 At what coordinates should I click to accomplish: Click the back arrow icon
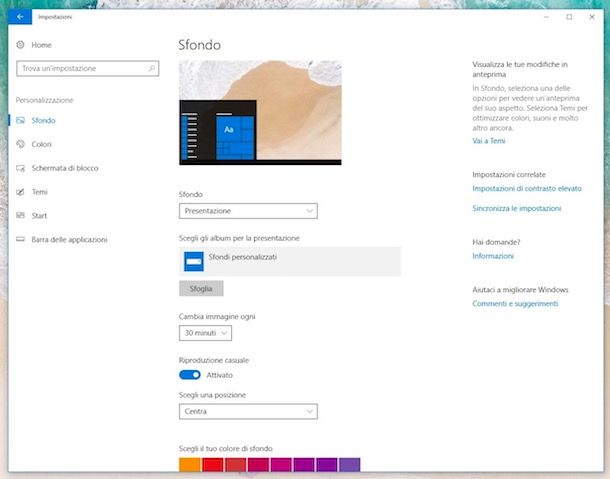(x=20, y=17)
